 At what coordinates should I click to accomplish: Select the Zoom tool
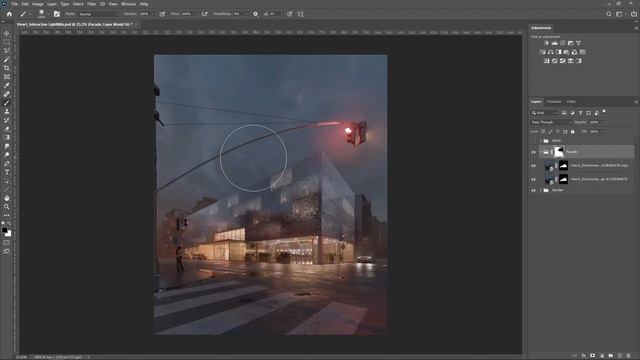[x=7, y=207]
